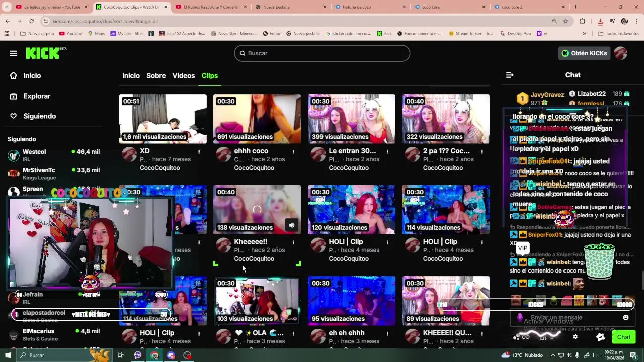
Task: Open chat settings gear icon
Action: pos(575,337)
